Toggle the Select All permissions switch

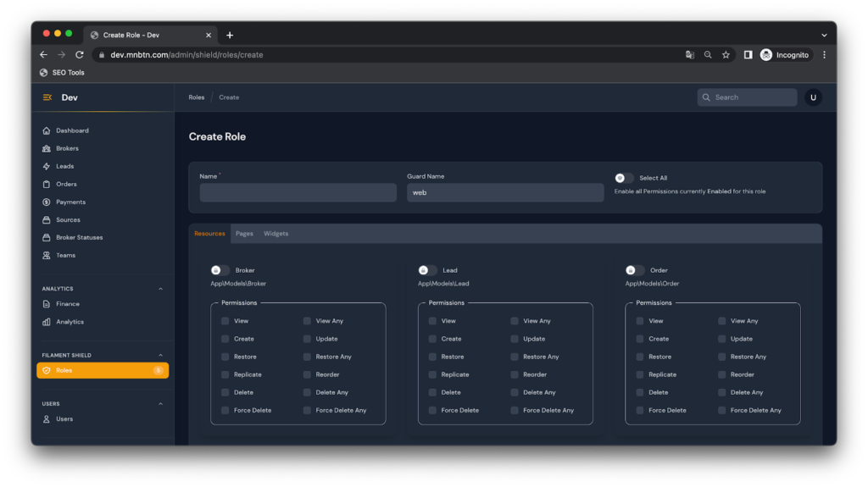tap(624, 178)
